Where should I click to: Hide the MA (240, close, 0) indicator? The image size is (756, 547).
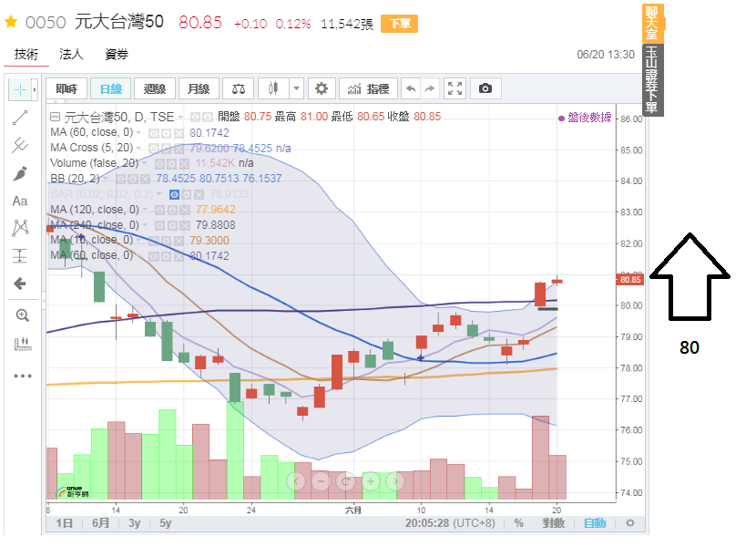(159, 225)
